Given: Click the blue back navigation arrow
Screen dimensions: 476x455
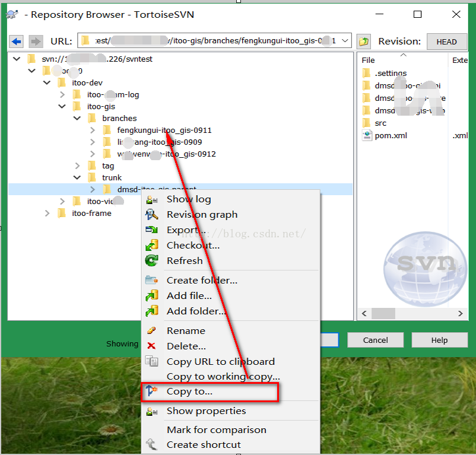Looking at the screenshot, I should (x=17, y=42).
